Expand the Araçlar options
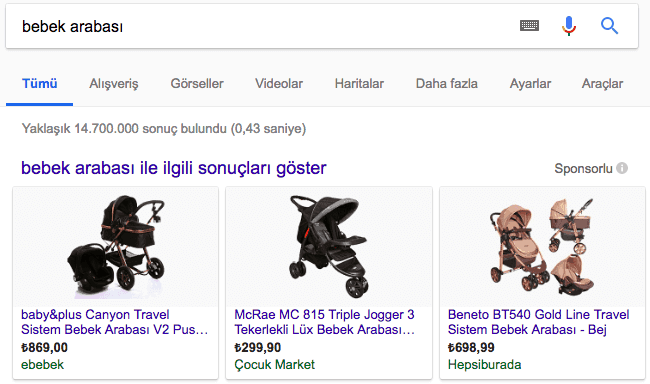 click(x=602, y=83)
